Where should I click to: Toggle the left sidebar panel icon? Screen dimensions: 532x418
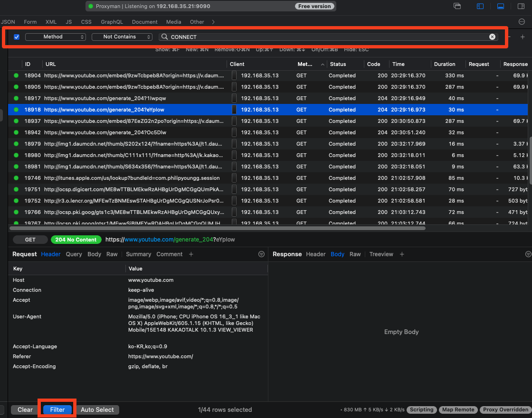click(x=480, y=6)
